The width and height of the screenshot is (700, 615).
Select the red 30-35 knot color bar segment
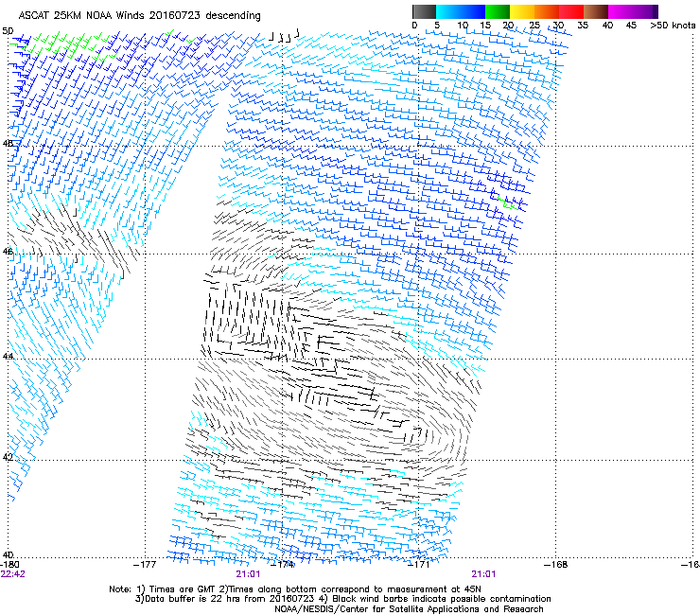pos(571,11)
